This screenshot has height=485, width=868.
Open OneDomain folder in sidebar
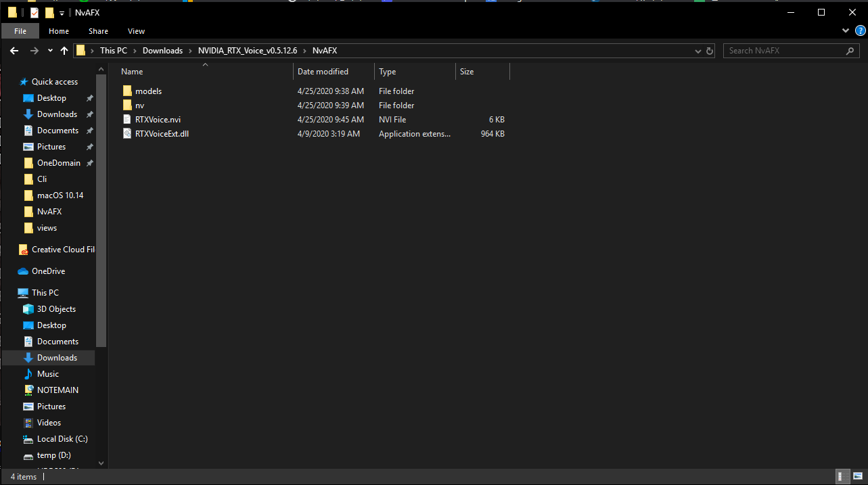58,163
